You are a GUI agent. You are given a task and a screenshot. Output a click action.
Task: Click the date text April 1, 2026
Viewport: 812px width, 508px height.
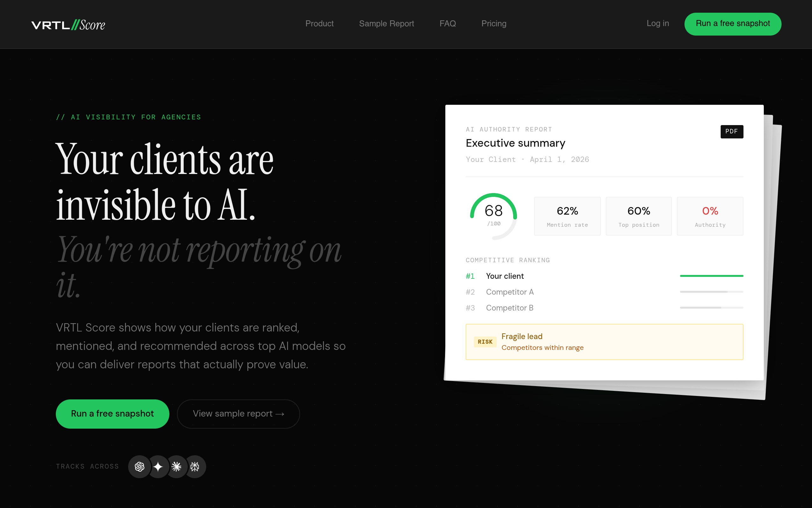[559, 160]
